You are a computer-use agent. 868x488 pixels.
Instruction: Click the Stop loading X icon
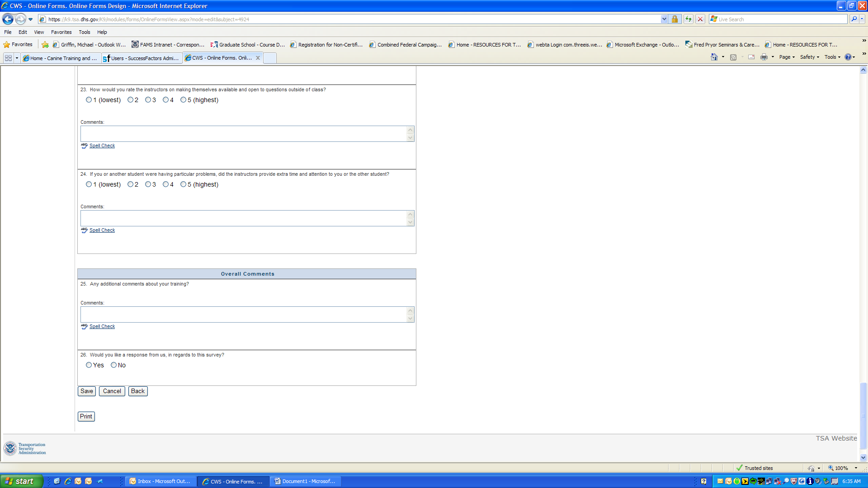click(x=700, y=19)
